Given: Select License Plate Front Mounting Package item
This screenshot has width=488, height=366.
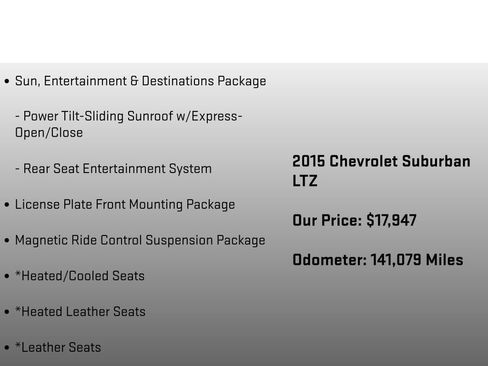Looking at the screenshot, I should (125, 205).
